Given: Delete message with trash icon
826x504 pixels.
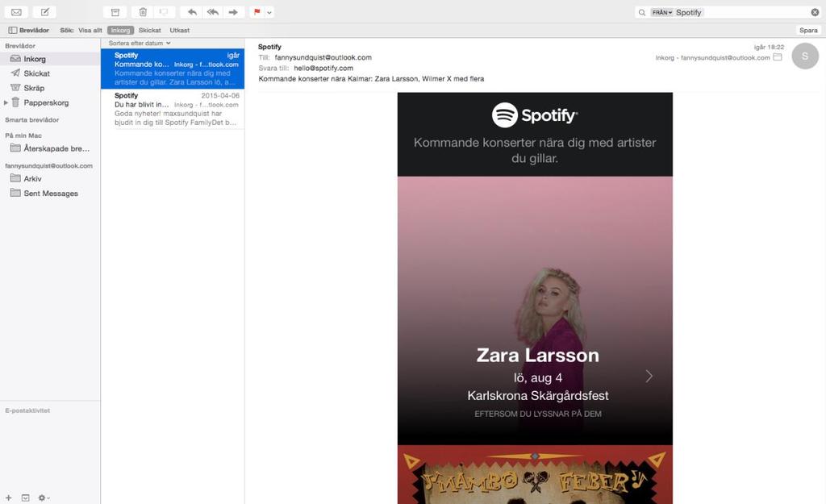Looking at the screenshot, I should [x=143, y=11].
